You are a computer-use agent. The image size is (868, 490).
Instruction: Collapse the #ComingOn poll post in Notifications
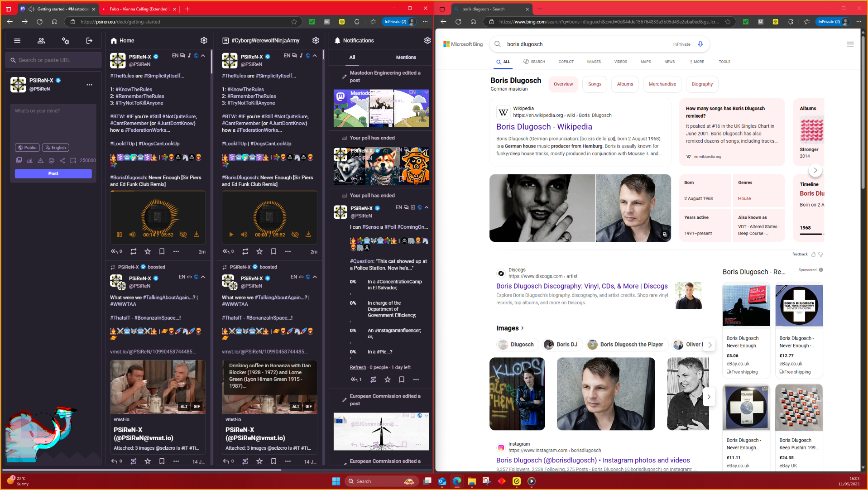point(427,207)
